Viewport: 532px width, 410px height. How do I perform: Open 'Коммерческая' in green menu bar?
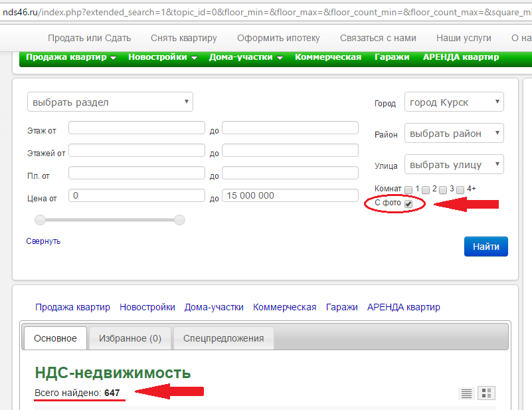coord(328,57)
